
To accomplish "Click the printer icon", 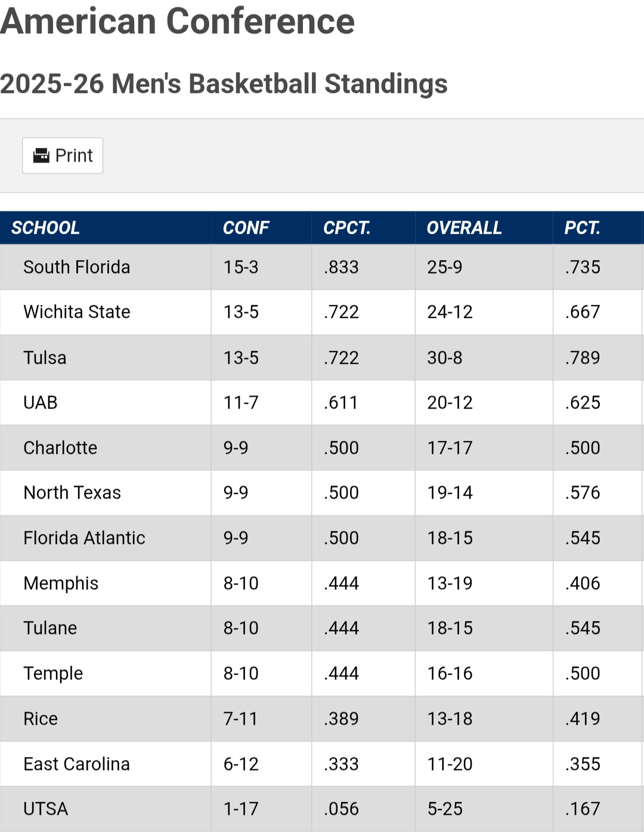I will [41, 156].
